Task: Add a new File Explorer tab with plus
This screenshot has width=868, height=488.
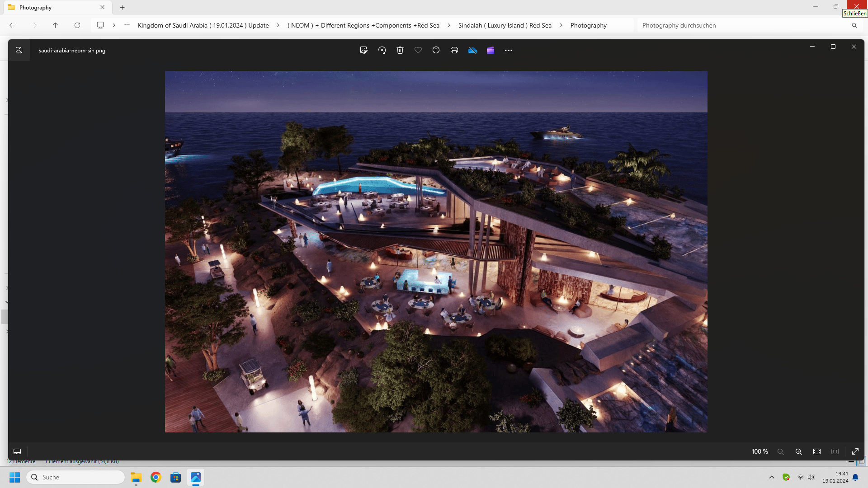Action: 122,8
